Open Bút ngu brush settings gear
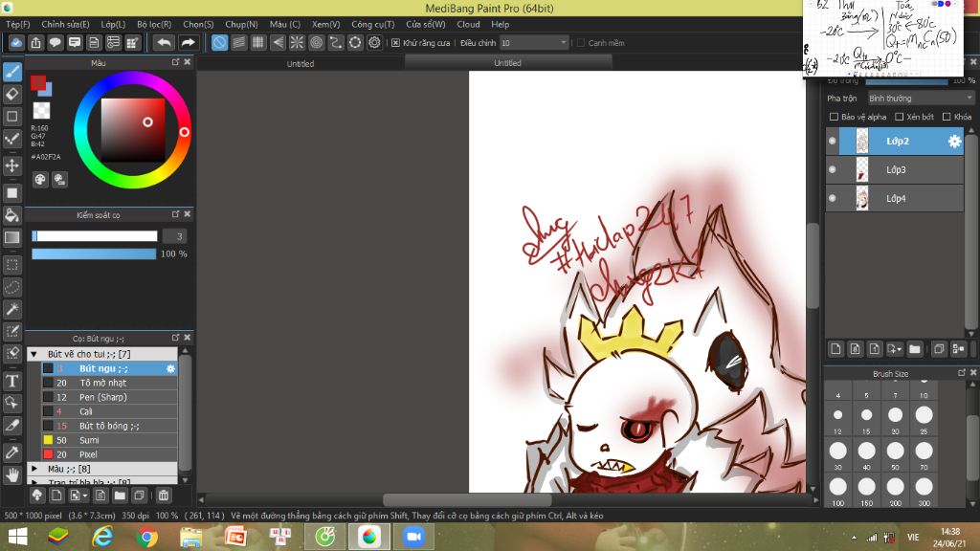The width and height of the screenshot is (980, 551). point(170,368)
